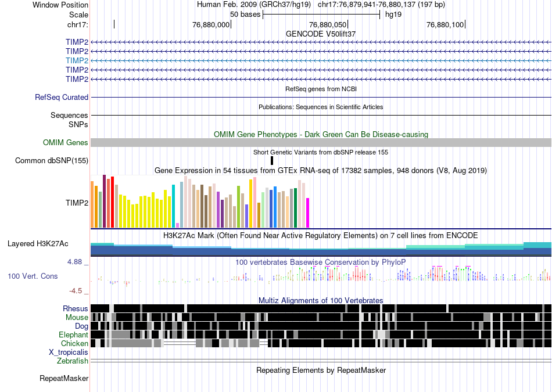Click the 4.88 upper scale value
This screenshot has height=392, width=552.
click(x=74, y=262)
